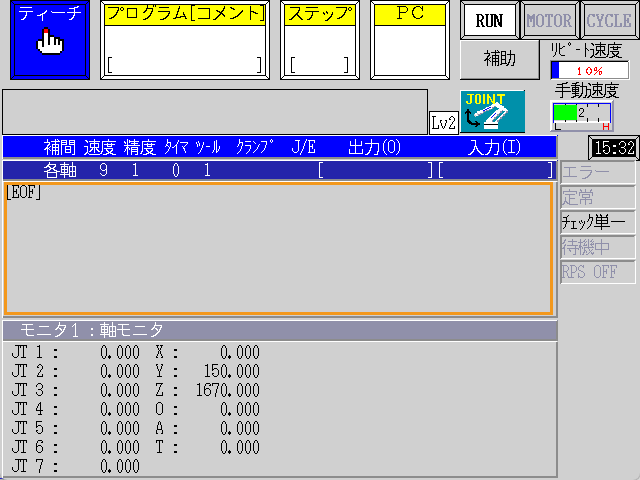Select the JT 2 axis row
Screen dimensions: 640x480
(76, 371)
